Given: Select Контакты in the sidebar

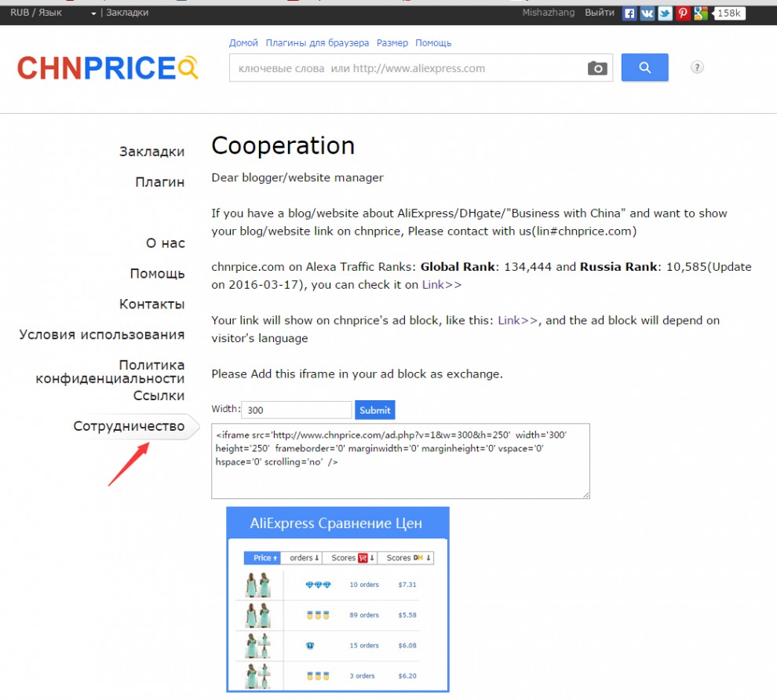Looking at the screenshot, I should [x=151, y=304].
